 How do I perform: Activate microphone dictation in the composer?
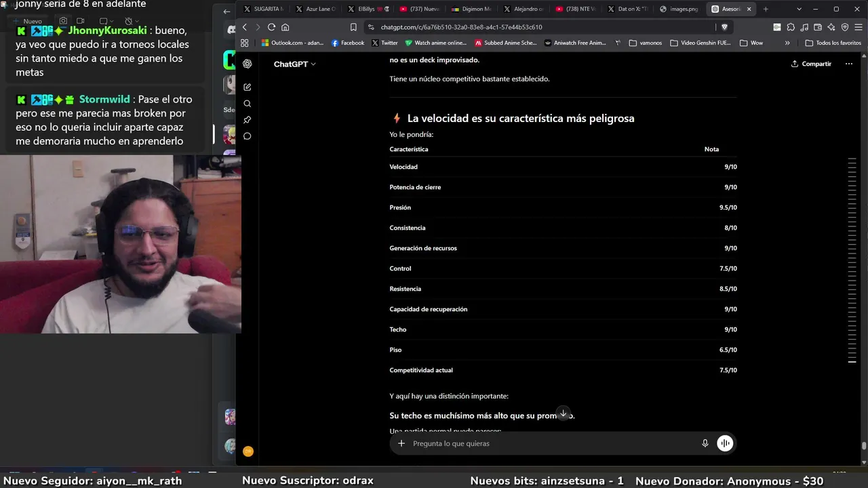[x=705, y=443]
